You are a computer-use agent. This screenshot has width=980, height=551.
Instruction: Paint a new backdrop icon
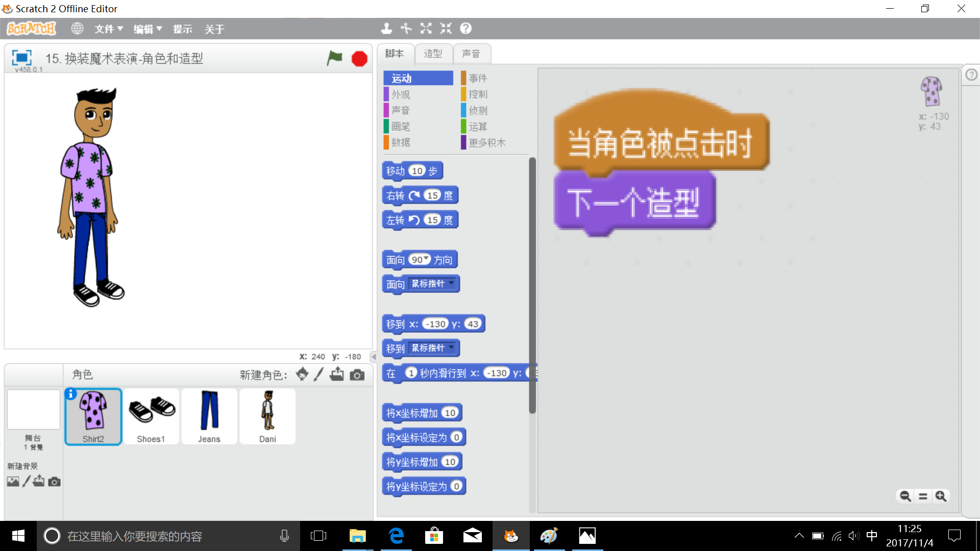27,481
